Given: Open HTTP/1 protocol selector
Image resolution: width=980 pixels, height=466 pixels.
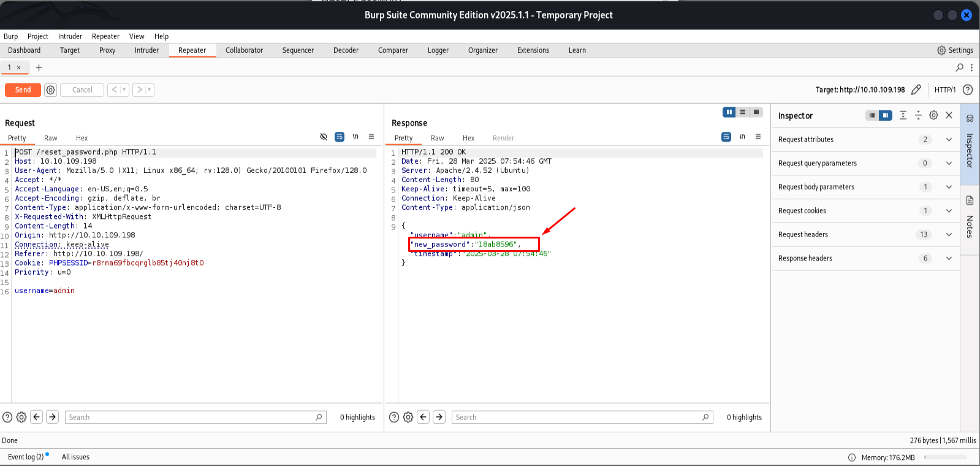Looking at the screenshot, I should point(944,90).
